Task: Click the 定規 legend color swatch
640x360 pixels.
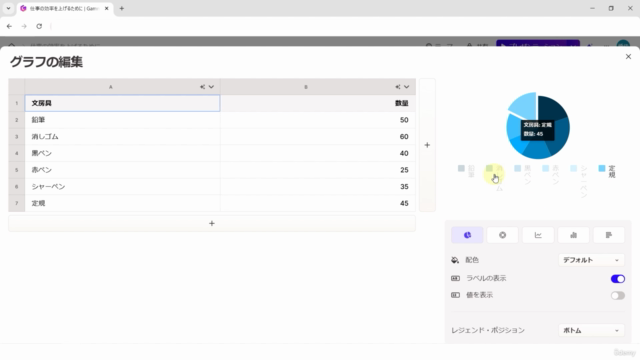Action: [x=602, y=168]
